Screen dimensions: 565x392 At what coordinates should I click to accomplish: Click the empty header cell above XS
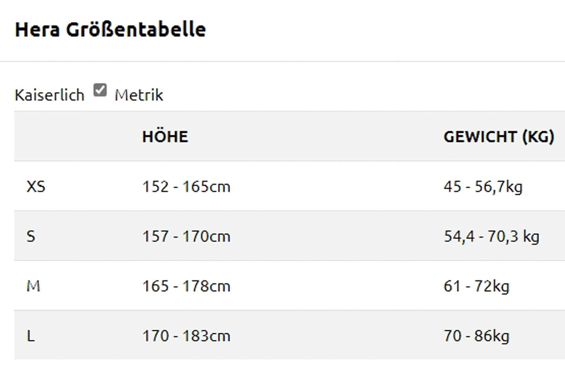point(74,137)
